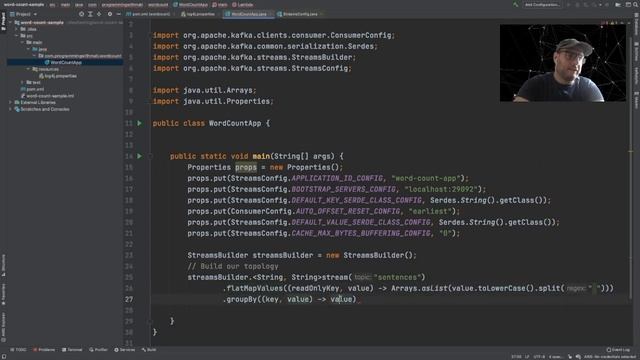Select pom.xml in project tree
The height and width of the screenshot is (360, 640).
[x=35, y=89]
